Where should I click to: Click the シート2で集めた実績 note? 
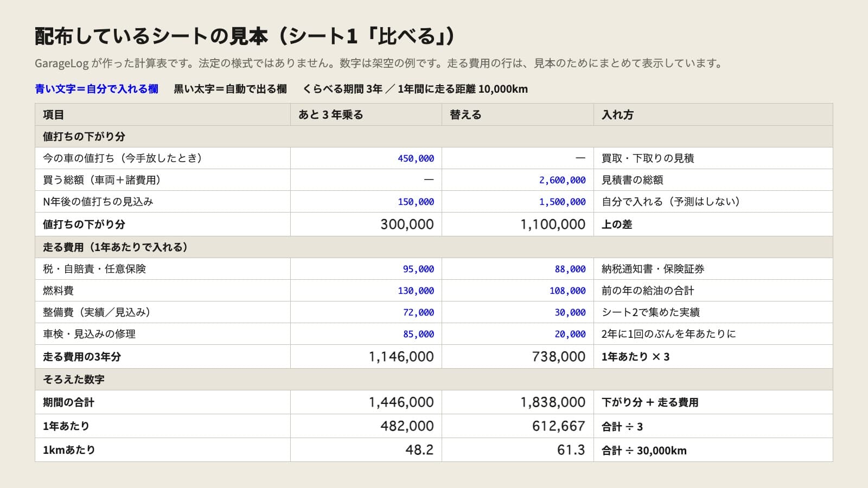(x=650, y=312)
